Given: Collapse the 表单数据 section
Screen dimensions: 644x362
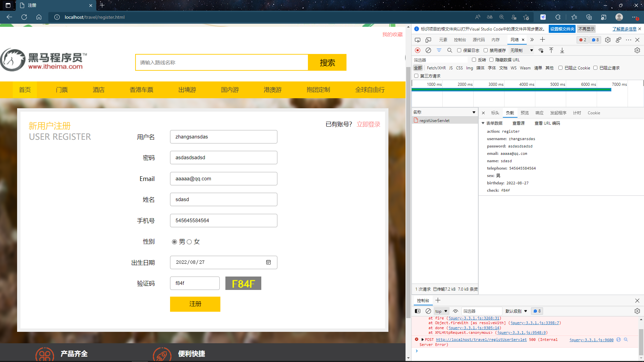Looking at the screenshot, I should pyautogui.click(x=483, y=123).
